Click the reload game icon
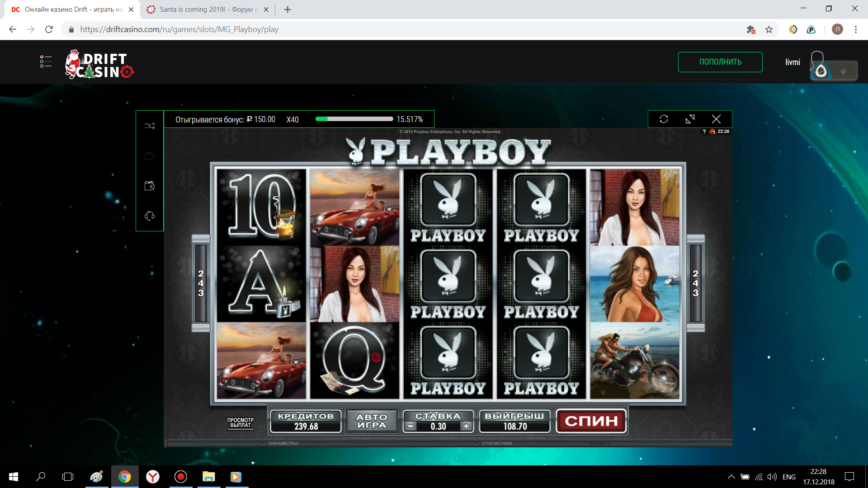 (x=664, y=119)
